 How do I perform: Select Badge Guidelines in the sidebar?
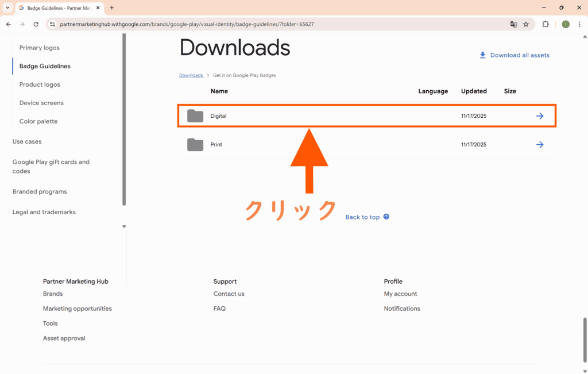pos(45,66)
